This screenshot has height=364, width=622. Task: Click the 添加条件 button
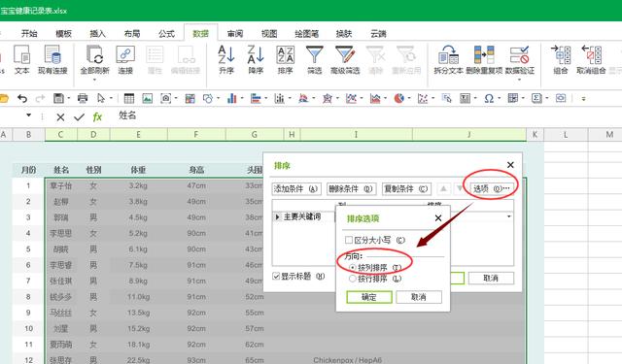point(296,189)
